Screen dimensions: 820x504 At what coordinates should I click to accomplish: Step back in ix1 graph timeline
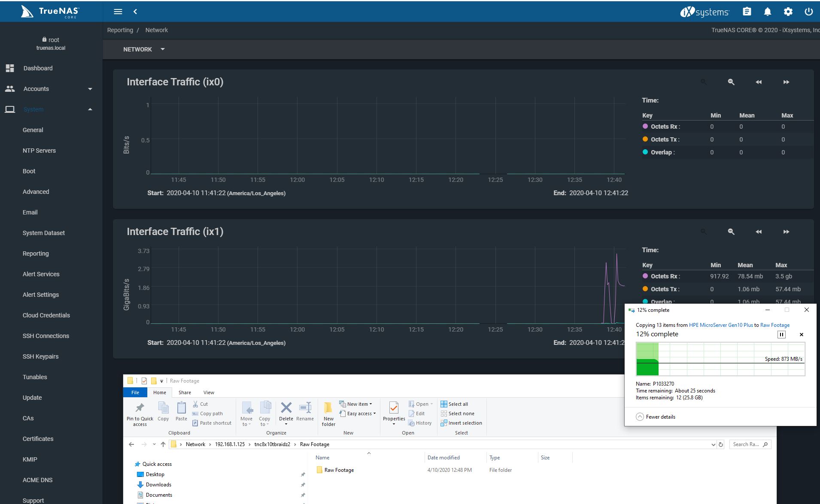pos(758,232)
